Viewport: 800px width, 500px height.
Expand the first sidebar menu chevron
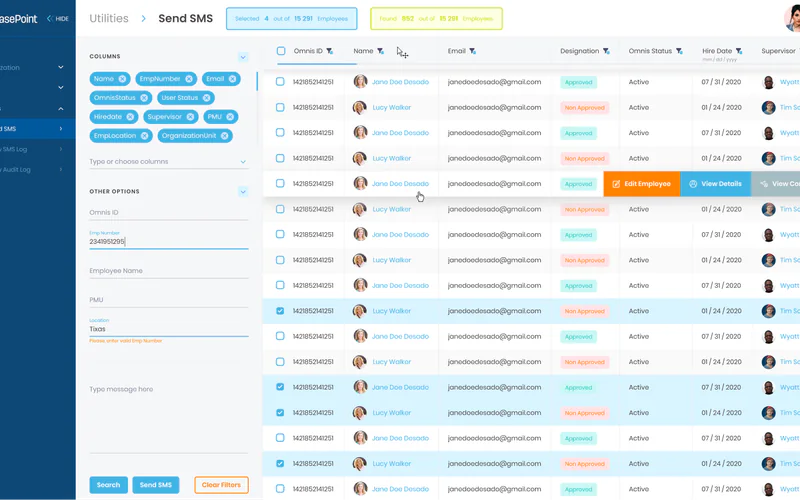[x=61, y=67]
